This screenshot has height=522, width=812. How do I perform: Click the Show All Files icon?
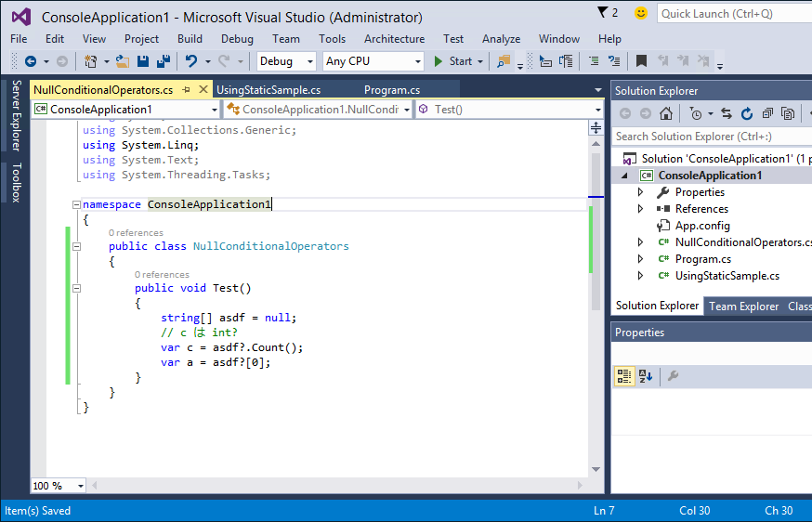point(788,113)
